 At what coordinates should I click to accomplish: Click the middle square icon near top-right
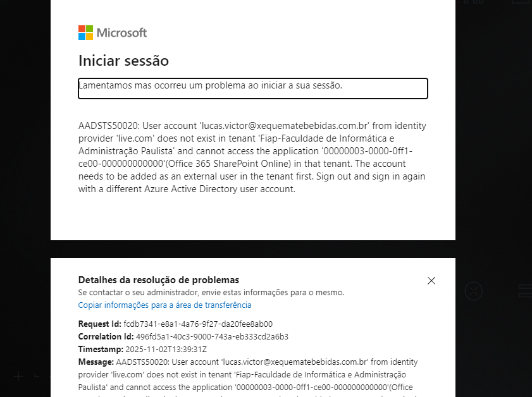475,3
